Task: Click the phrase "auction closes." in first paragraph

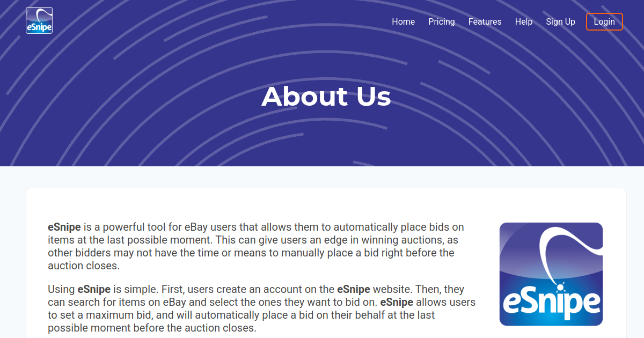Action: click(83, 266)
